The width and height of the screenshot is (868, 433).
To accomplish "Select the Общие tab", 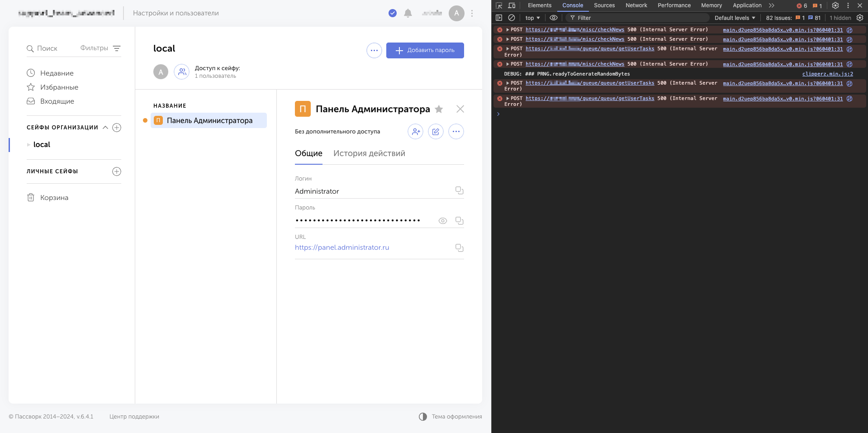I will pos(308,153).
